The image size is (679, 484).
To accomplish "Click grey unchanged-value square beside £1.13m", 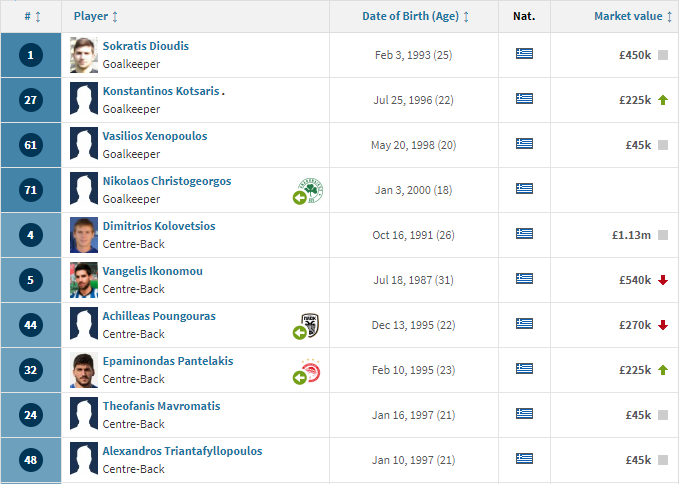I will coord(663,235).
